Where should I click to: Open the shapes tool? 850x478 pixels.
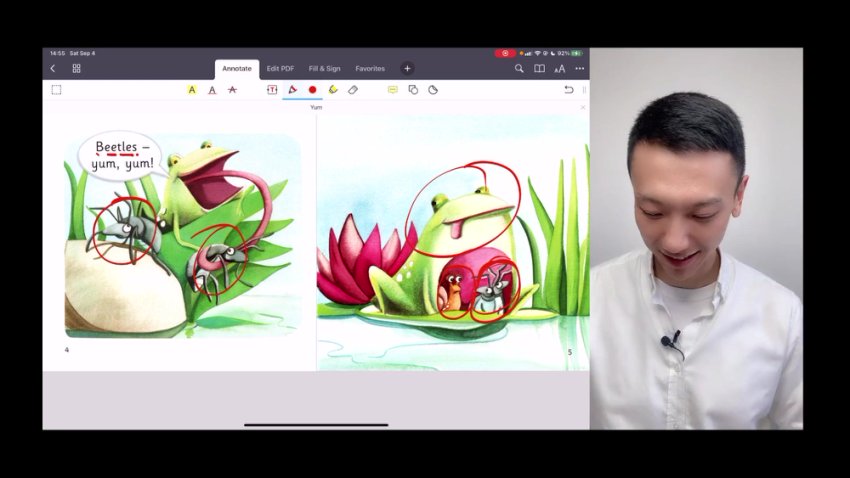click(x=413, y=90)
